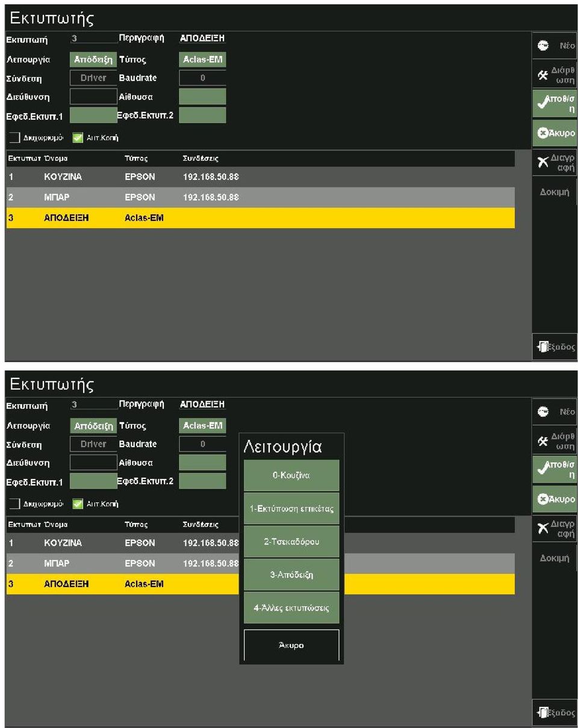
Task: Open Τύπος selector showing Aclas-EM, screen without popup
Action: point(203,60)
